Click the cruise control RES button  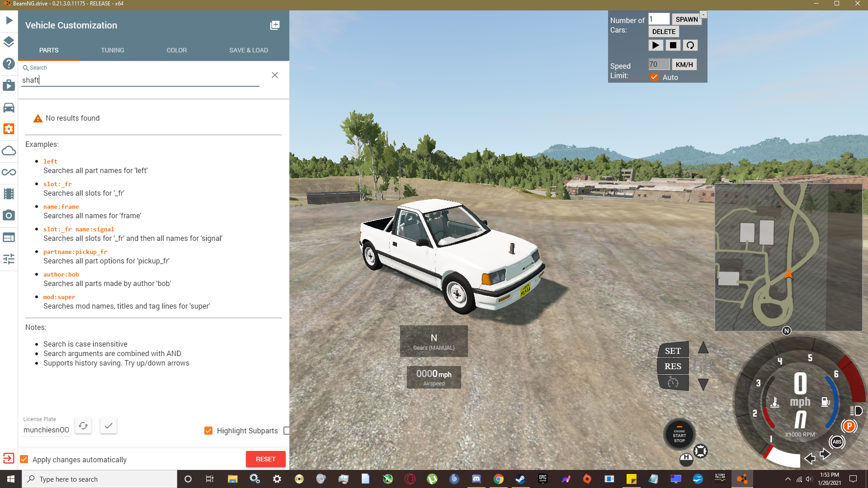click(x=673, y=366)
